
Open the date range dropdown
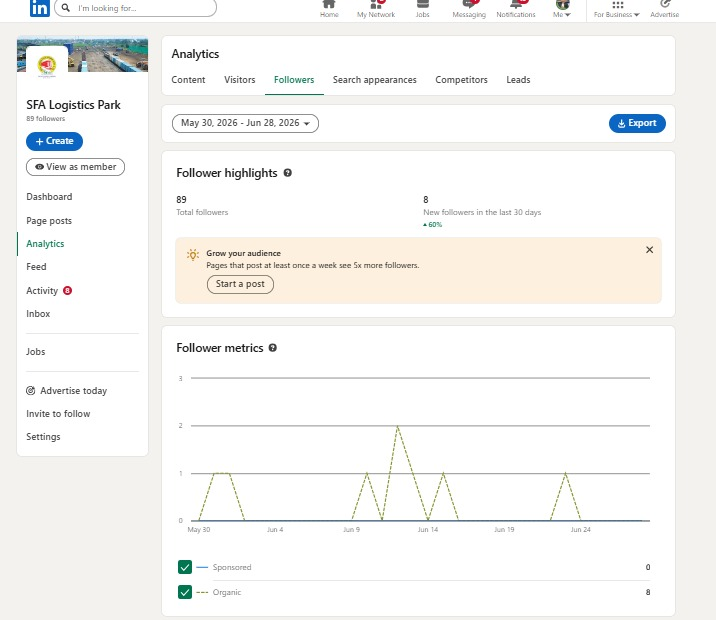tap(245, 123)
